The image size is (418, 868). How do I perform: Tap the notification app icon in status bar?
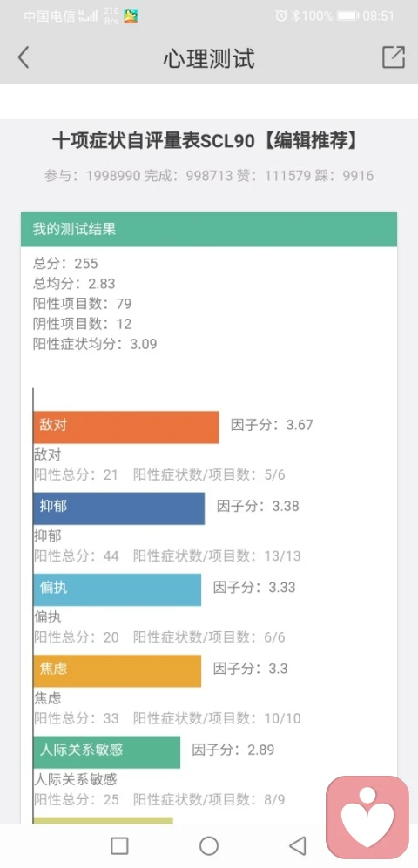(131, 16)
